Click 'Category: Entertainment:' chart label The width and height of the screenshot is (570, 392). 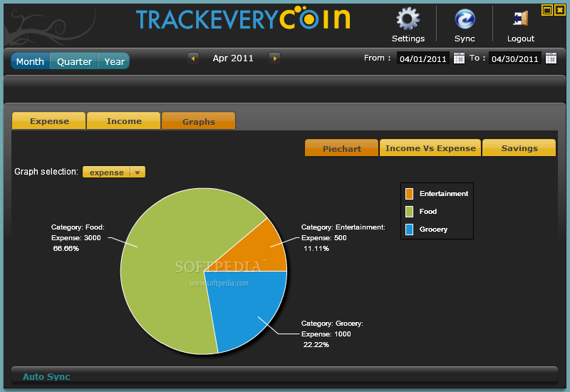click(343, 227)
